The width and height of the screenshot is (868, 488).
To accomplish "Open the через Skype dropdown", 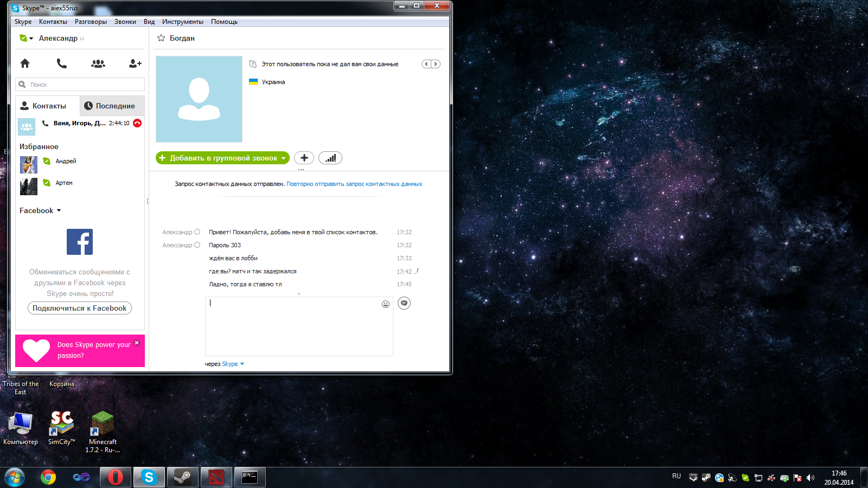I will tap(233, 364).
